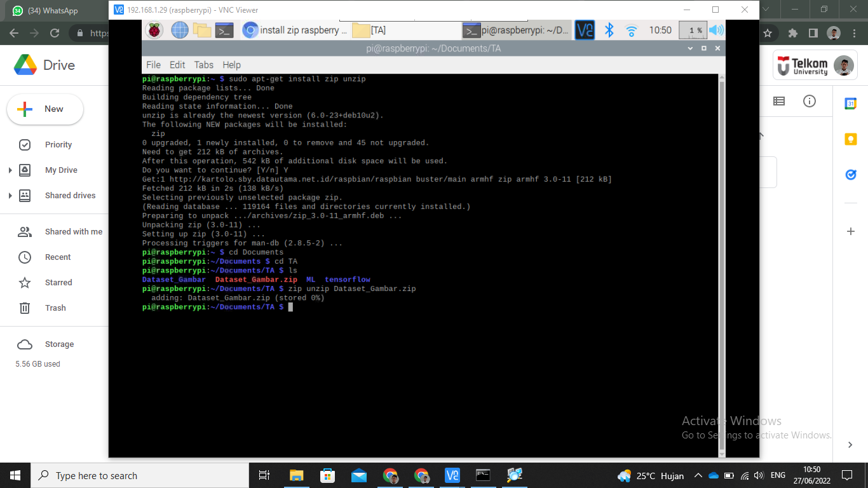
Task: Open the Raspberry Pi applications menu
Action: click(153, 30)
